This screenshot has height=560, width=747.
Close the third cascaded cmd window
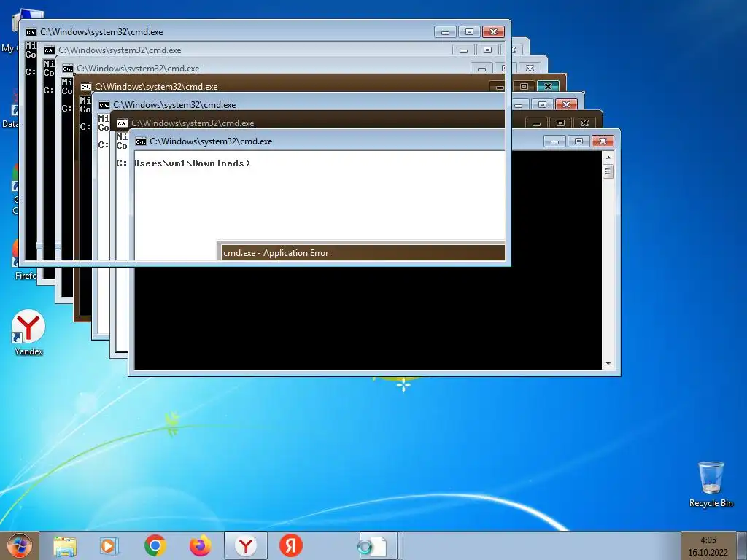coord(530,68)
